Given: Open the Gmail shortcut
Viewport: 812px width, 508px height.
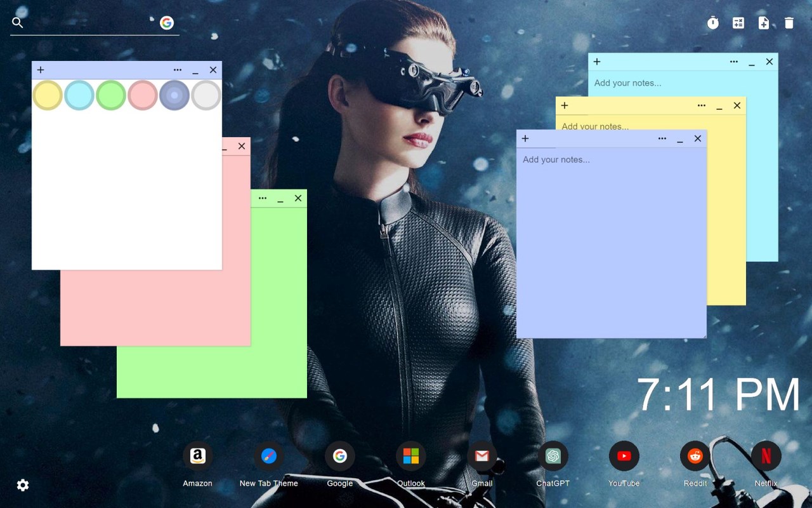Looking at the screenshot, I should 482,456.
